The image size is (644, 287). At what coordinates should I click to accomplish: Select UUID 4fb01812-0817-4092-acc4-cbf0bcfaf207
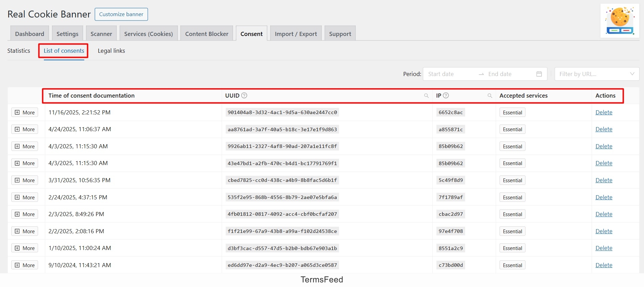tap(282, 214)
